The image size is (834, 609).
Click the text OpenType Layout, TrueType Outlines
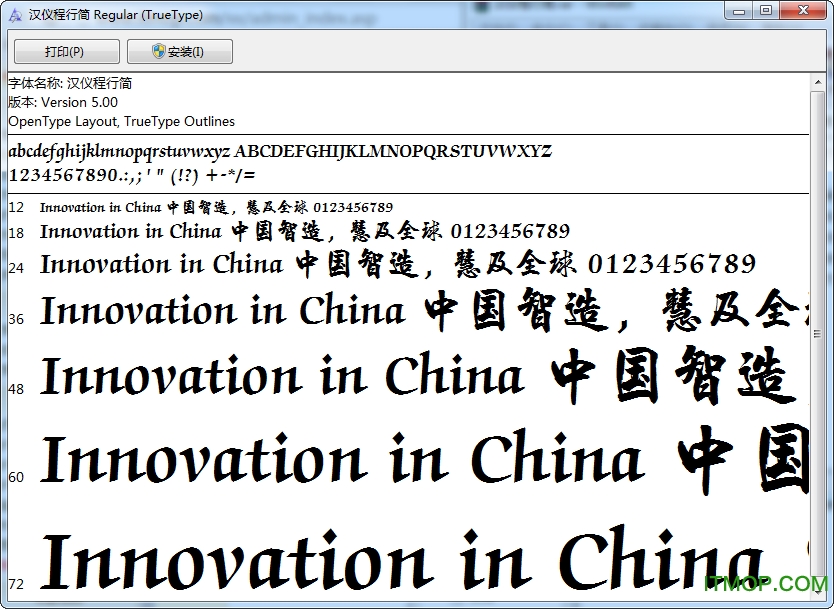pos(122,121)
